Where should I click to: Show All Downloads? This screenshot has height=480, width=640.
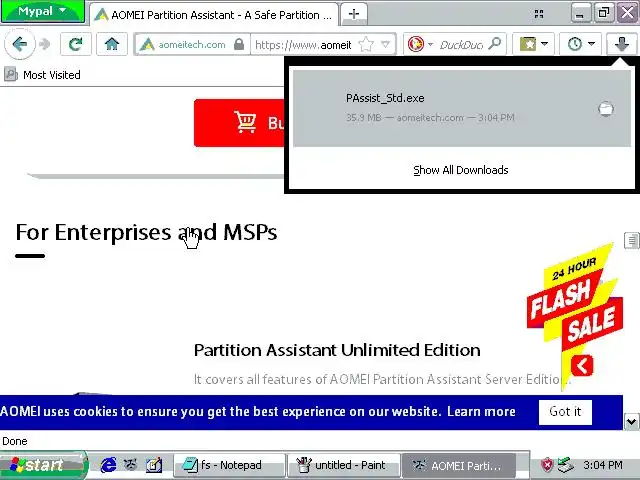pyautogui.click(x=460, y=170)
